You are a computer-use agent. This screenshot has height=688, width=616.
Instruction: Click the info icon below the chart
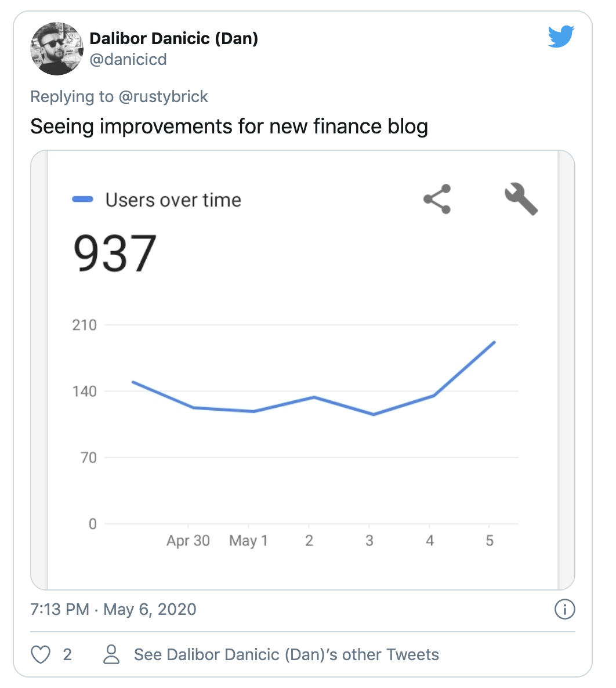565,609
